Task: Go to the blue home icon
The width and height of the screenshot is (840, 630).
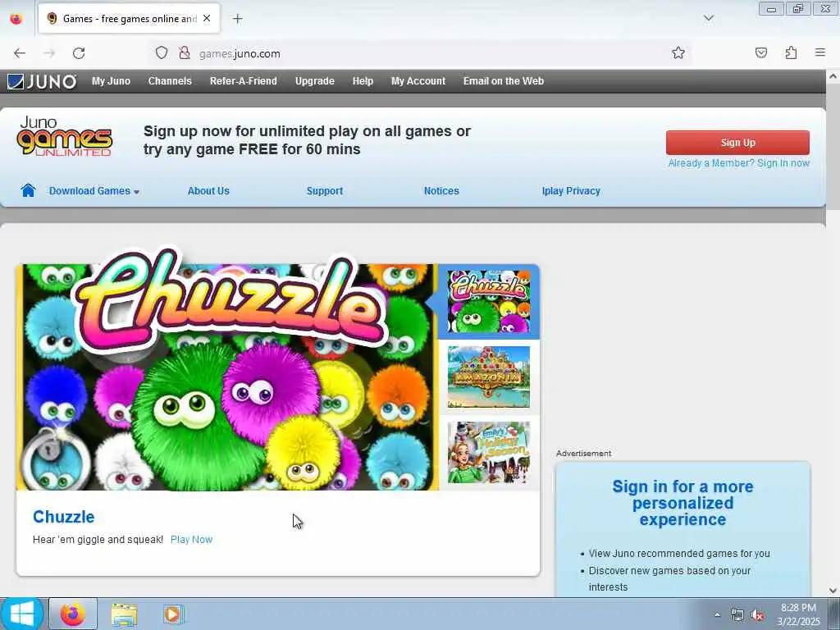Action: (x=28, y=190)
